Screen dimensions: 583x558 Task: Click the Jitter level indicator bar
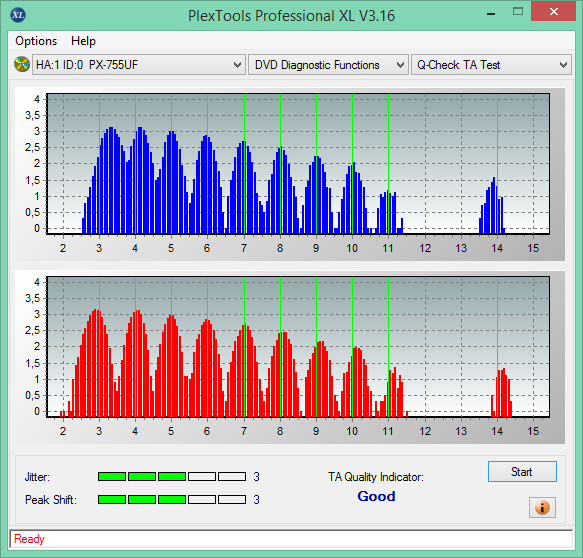coord(172,477)
